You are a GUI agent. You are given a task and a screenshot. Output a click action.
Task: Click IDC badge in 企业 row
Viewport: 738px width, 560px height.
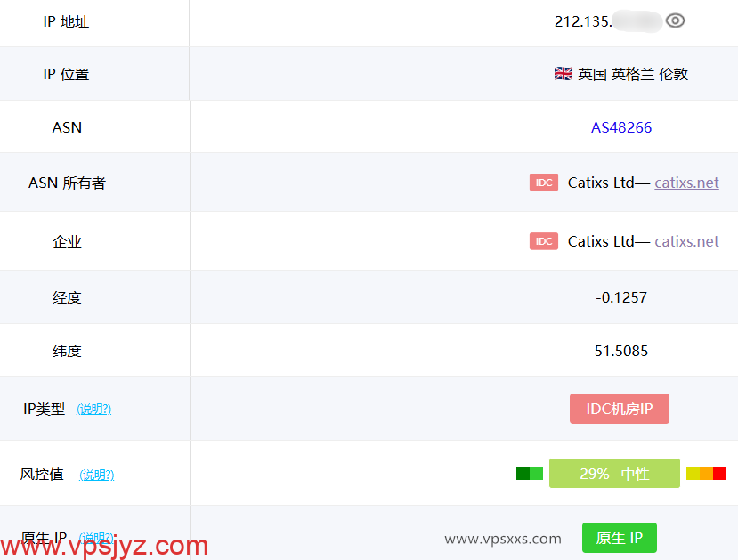(544, 241)
